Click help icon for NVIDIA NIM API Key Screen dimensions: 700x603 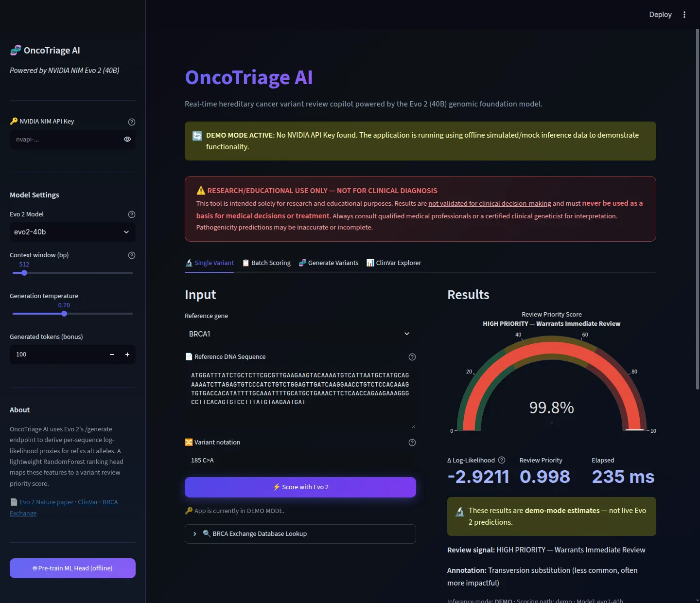click(131, 122)
